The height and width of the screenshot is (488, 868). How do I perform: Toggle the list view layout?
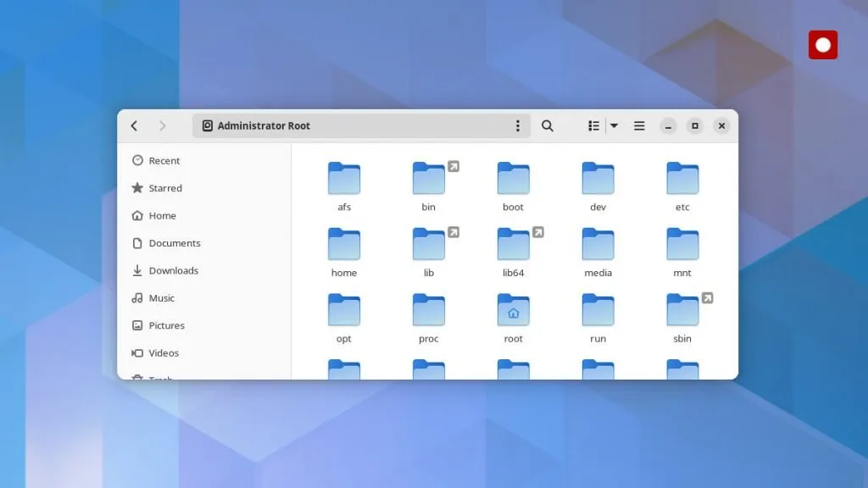click(593, 125)
